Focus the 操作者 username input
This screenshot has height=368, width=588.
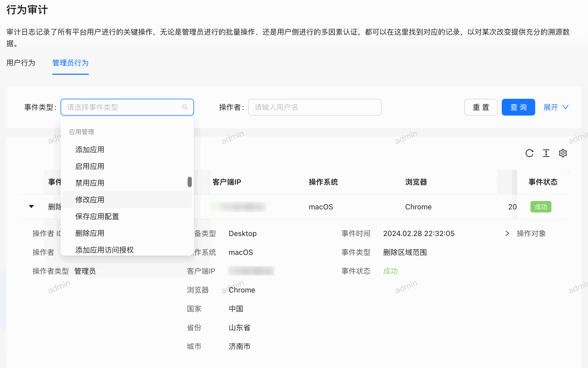tap(315, 107)
